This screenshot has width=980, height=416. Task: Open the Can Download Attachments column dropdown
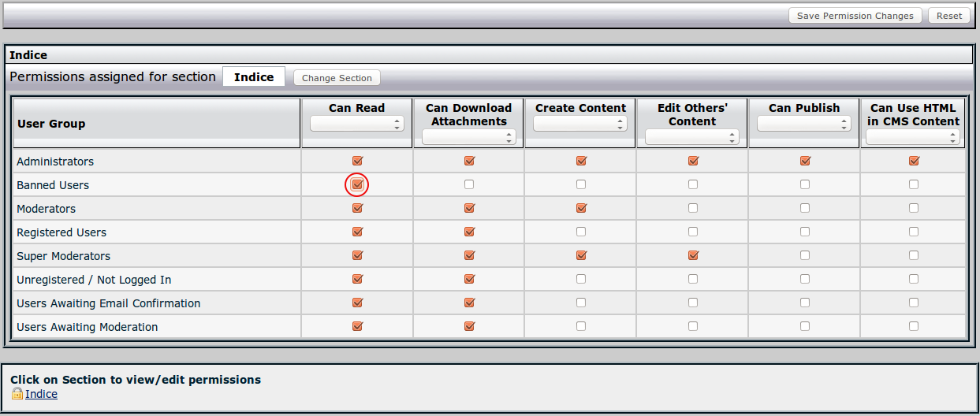(469, 137)
